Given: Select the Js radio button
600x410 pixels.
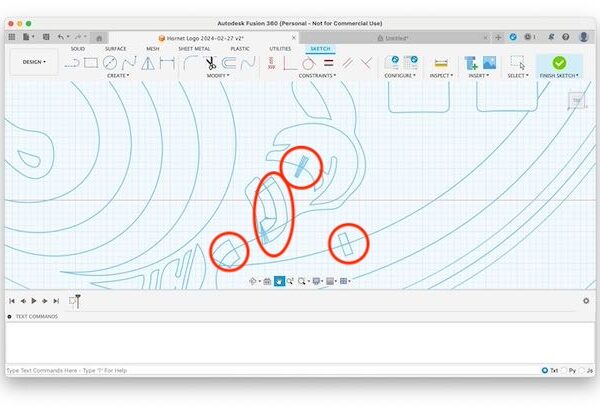Looking at the screenshot, I should pos(582,370).
